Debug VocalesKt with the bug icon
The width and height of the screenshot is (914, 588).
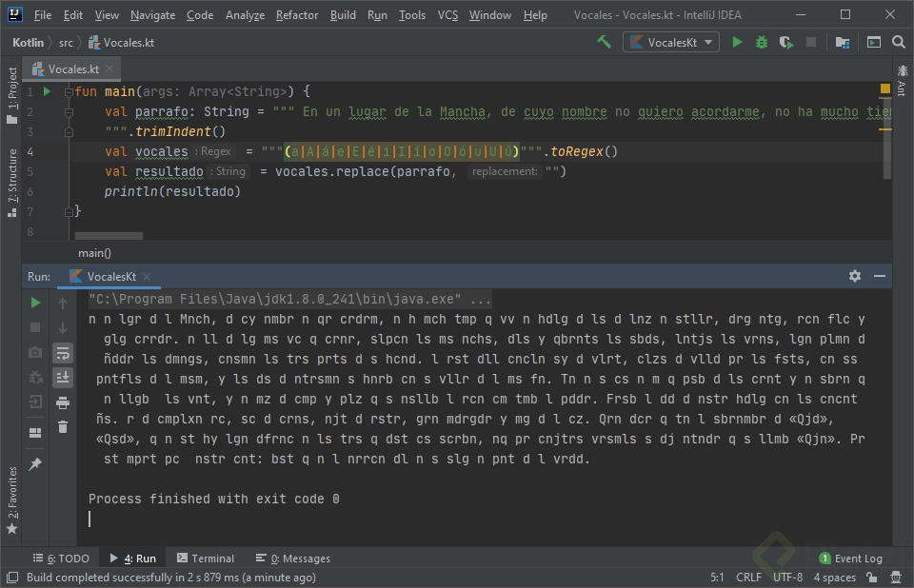click(762, 42)
